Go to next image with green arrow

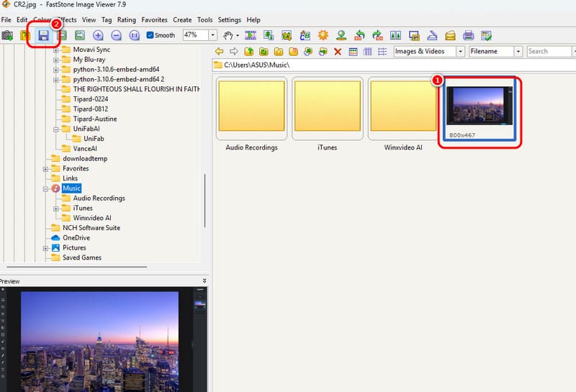80,35
